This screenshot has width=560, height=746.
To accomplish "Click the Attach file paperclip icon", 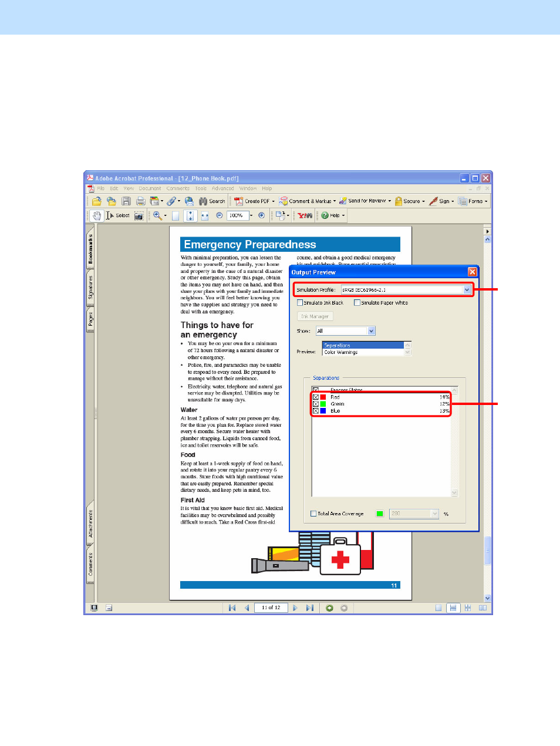I will [x=171, y=201].
